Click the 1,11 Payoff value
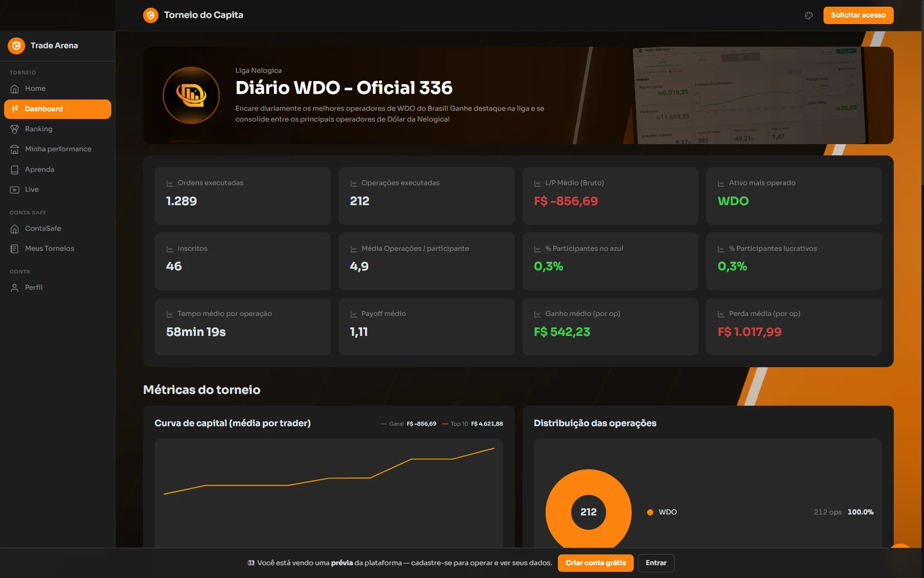This screenshot has height=578, width=924. (x=359, y=332)
